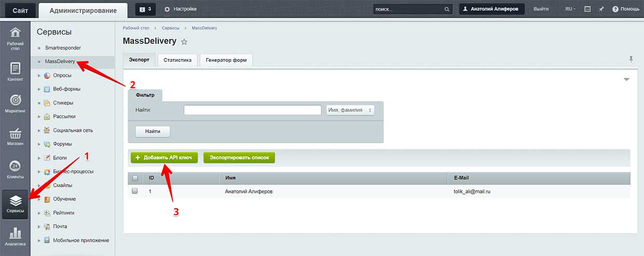The height and width of the screenshot is (256, 644).
Task: Toggle the select-all checkbox in table header
Action: click(x=135, y=178)
